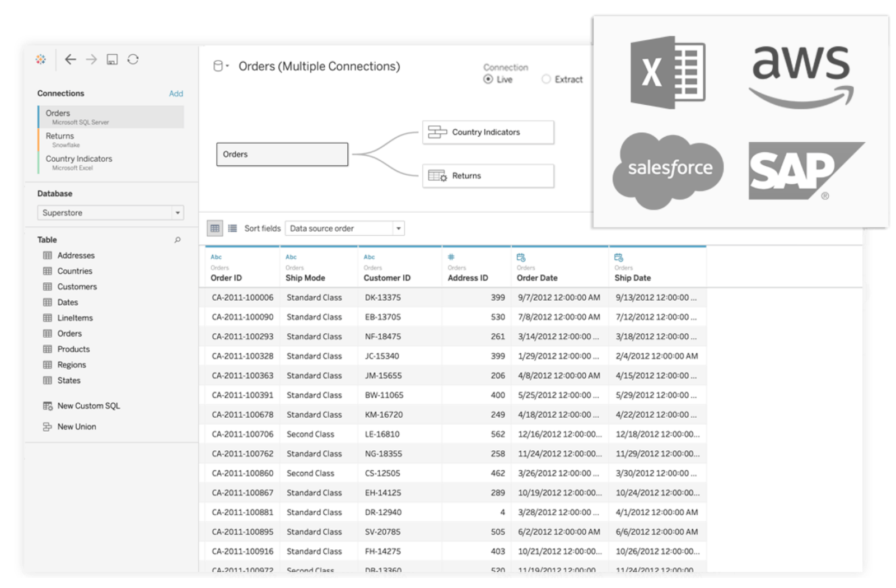Select the grid view icon
Image resolution: width=896 pixels, height=588 pixels.
[214, 228]
